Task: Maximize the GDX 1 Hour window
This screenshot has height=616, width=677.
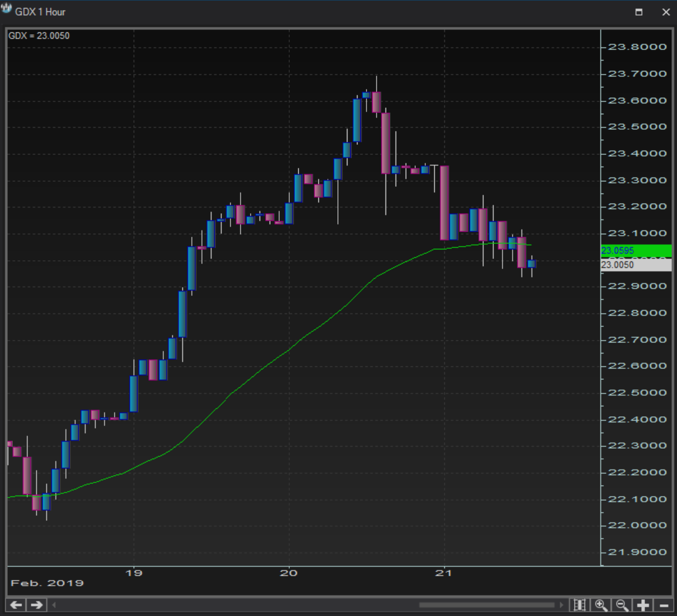Action: [639, 12]
